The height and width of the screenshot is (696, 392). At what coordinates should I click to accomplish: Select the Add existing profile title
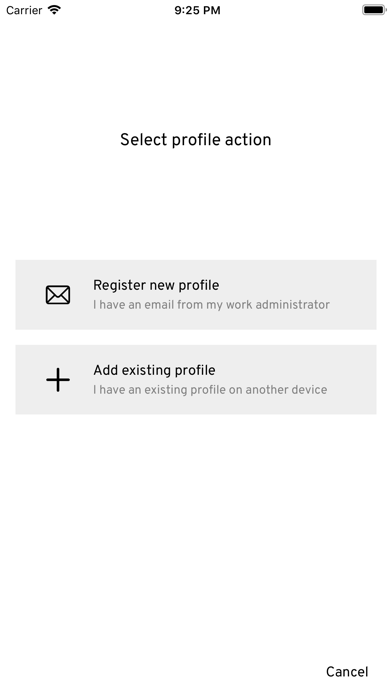tap(154, 370)
